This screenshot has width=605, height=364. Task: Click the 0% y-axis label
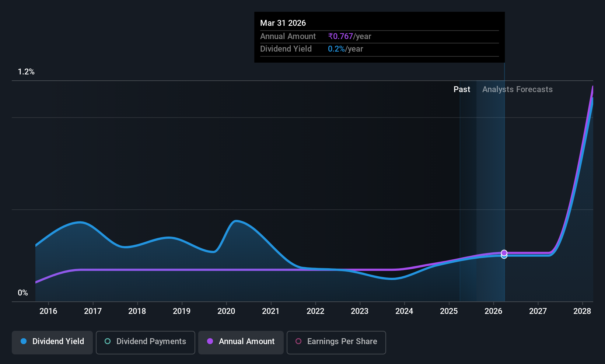(23, 293)
